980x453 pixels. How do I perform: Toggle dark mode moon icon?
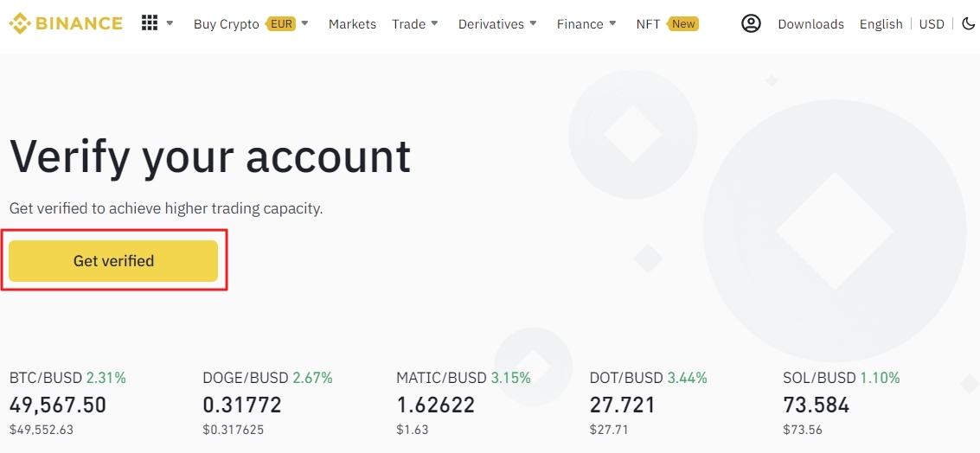[x=969, y=23]
